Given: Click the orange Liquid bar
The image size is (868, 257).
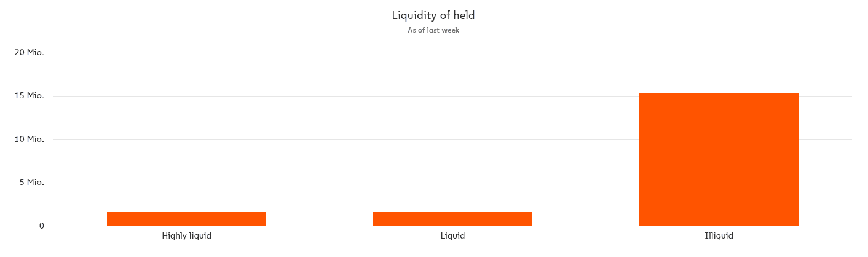Looking at the screenshot, I should coord(452,218).
